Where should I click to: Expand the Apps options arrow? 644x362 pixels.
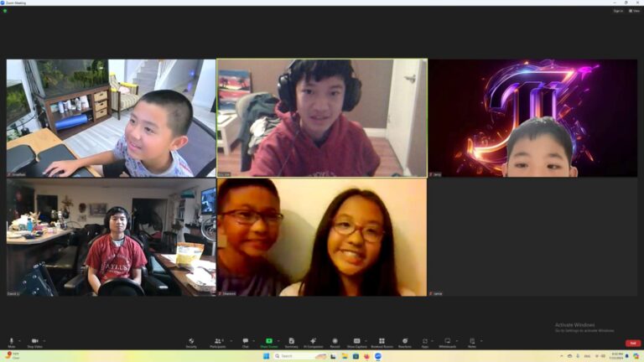click(432, 341)
